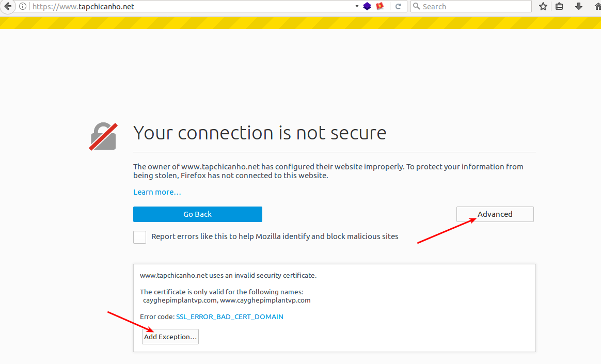Reload the current page
This screenshot has height=364, width=601.
398,7
